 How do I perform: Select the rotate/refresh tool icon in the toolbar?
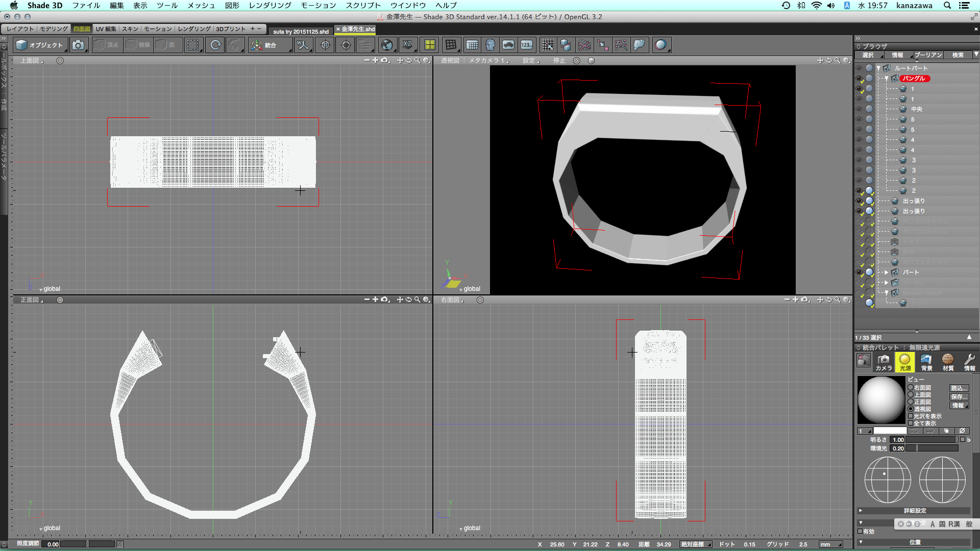click(215, 45)
